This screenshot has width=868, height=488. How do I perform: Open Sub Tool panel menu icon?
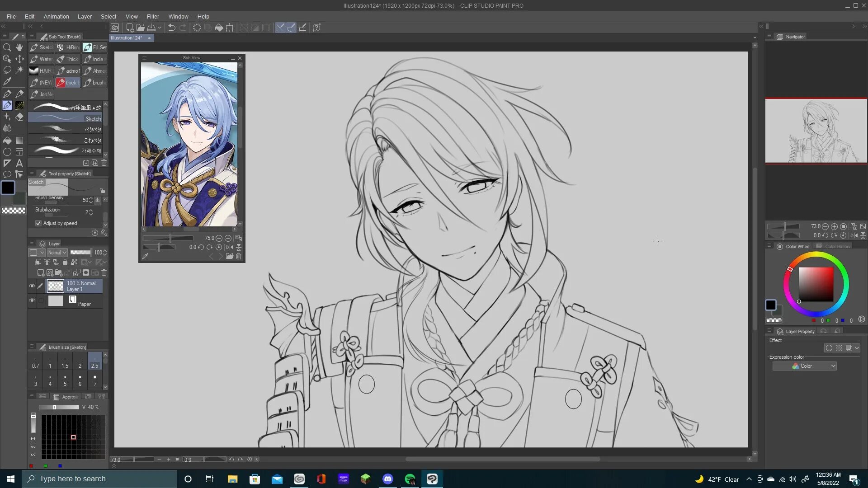tap(32, 36)
